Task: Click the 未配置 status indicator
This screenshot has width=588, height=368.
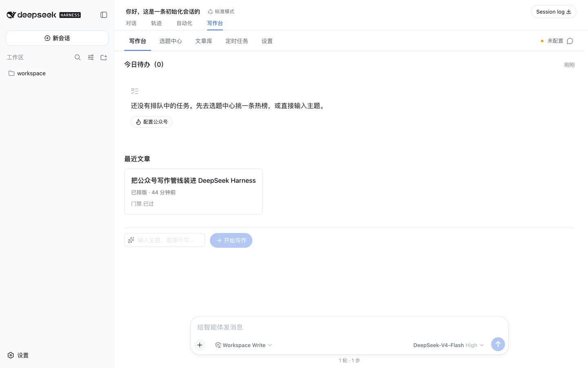Action: (552, 41)
